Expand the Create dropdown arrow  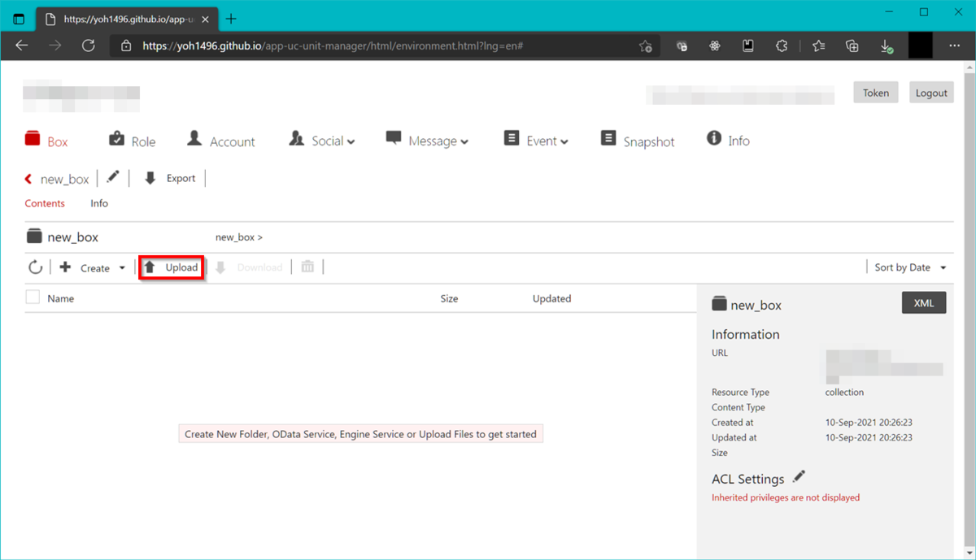click(122, 268)
